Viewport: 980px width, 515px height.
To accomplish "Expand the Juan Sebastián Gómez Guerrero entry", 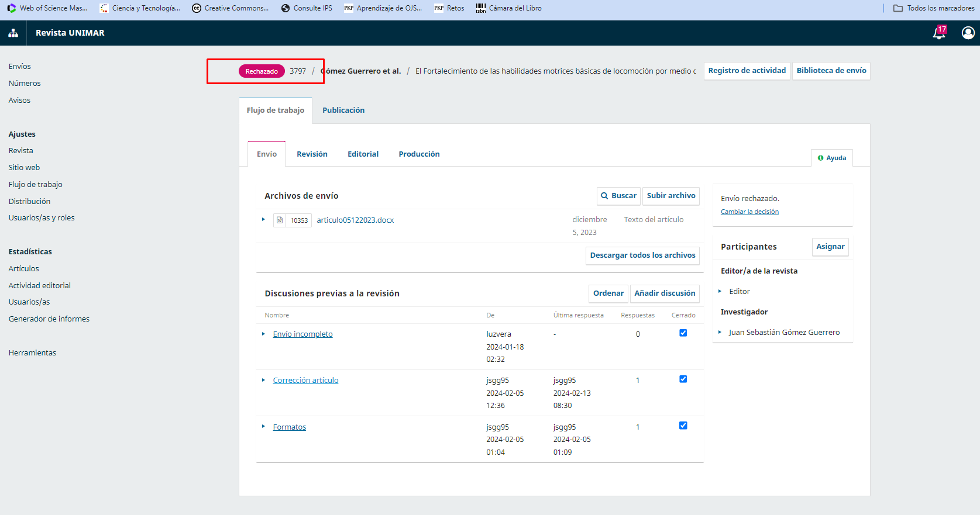I will coord(720,332).
